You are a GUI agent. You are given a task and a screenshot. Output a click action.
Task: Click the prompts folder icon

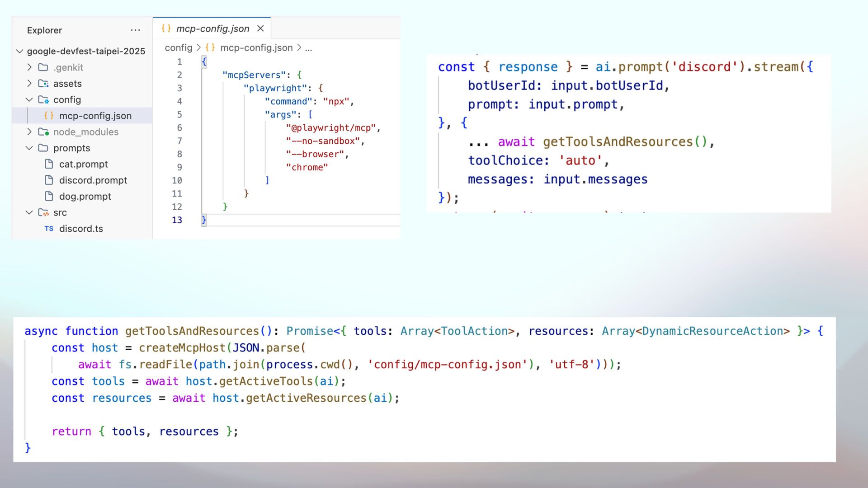click(43, 148)
